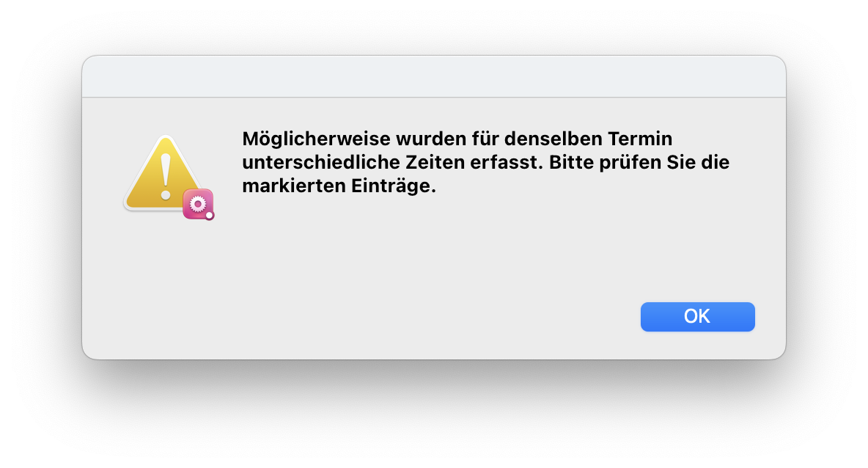This screenshot has width=868, height=468.
Task: Confirm the warning with the OK button
Action: point(697,317)
